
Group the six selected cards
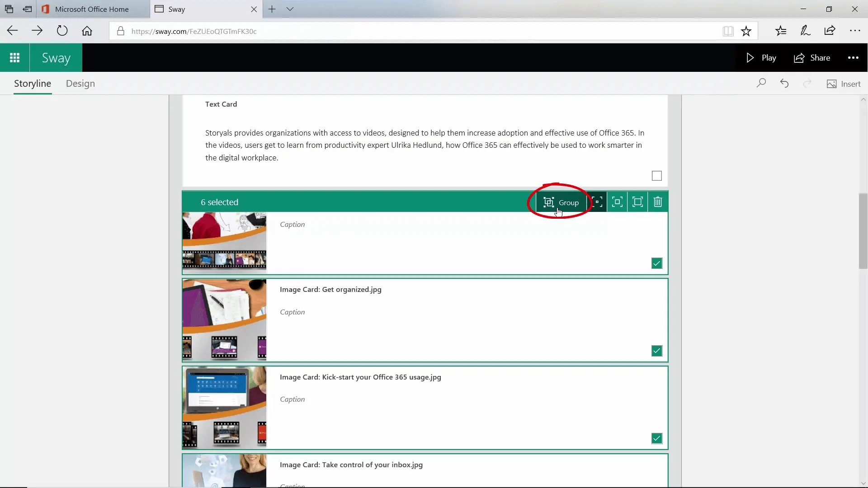(561, 202)
